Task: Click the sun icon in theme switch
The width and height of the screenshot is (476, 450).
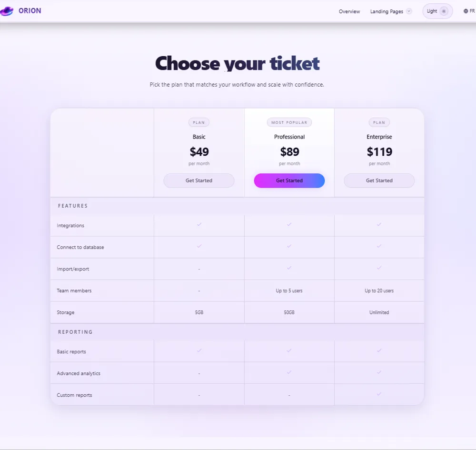Action: [444, 11]
